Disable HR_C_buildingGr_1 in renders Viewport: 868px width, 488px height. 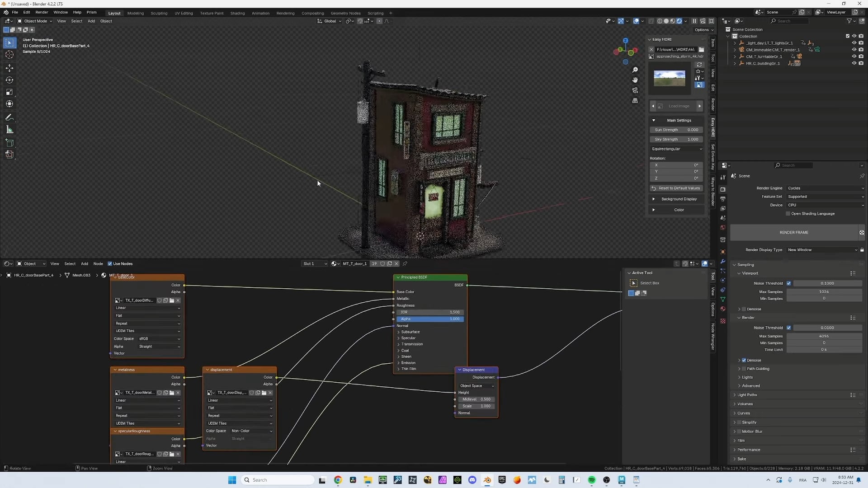pyautogui.click(x=862, y=63)
